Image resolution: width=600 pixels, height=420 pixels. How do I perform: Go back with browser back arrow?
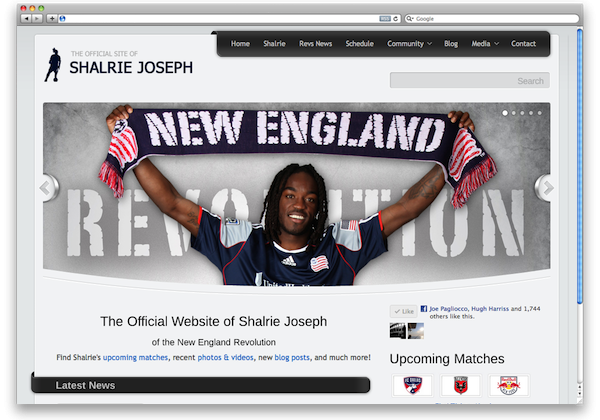tap(26, 18)
